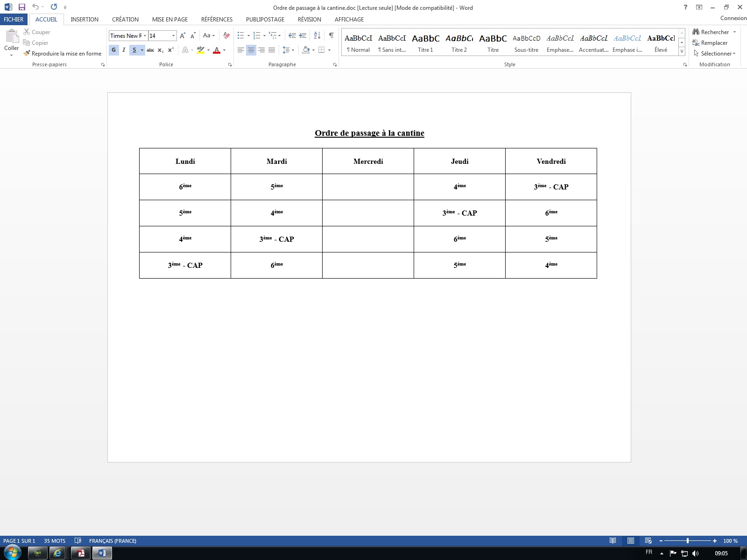The height and width of the screenshot is (560, 747).
Task: Justify the paragraph text
Action: (x=272, y=50)
